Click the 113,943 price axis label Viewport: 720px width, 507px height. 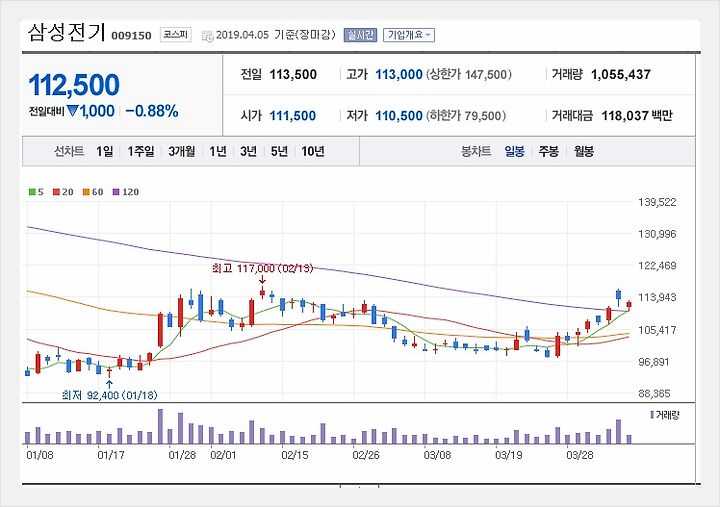point(657,298)
